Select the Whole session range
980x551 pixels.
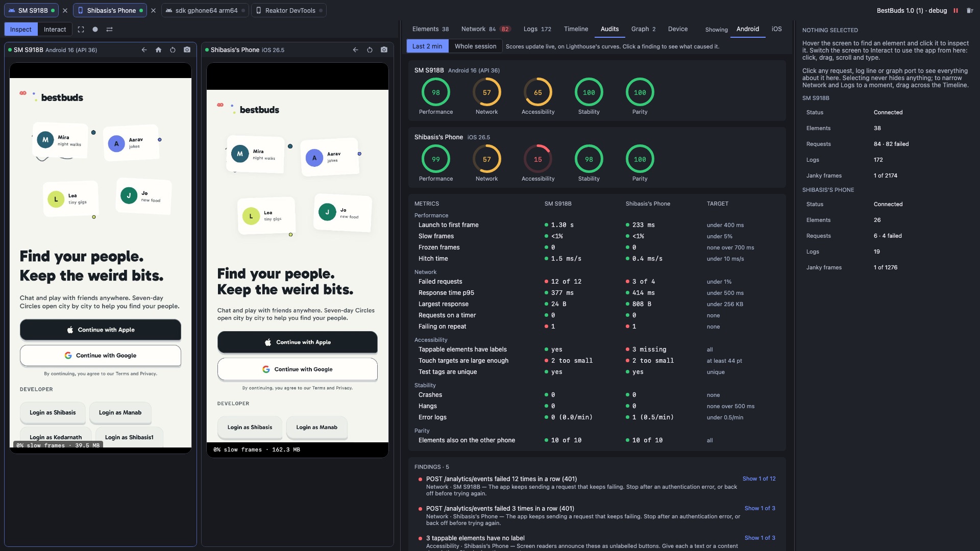[475, 46]
